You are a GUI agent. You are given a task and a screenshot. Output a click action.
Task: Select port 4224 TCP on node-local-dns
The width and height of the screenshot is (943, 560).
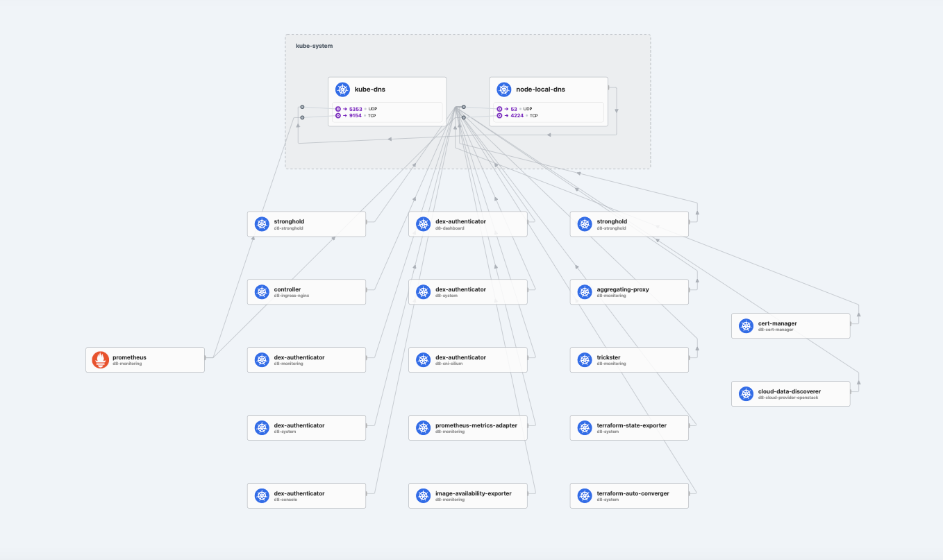515,116
